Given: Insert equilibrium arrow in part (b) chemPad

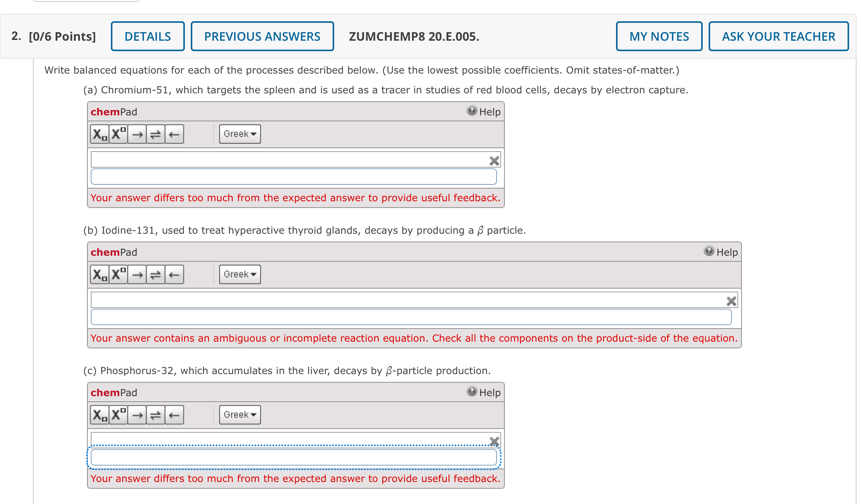Looking at the screenshot, I should coord(155,275).
